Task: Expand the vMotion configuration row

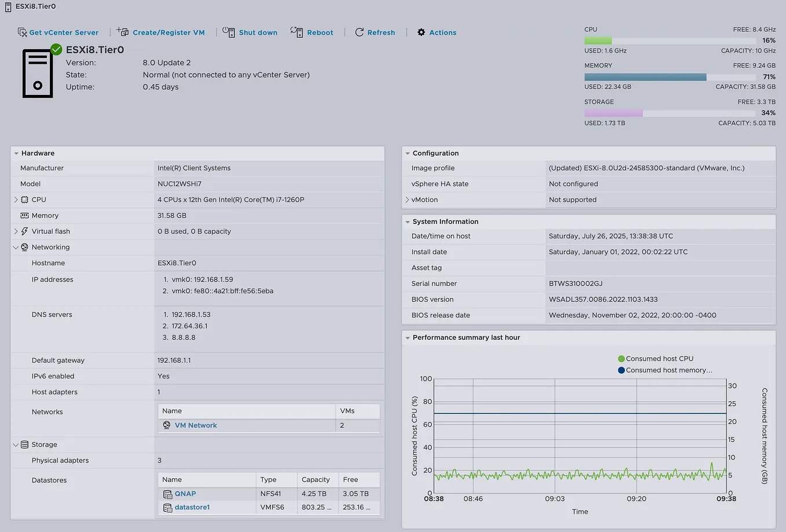Action: [407, 199]
